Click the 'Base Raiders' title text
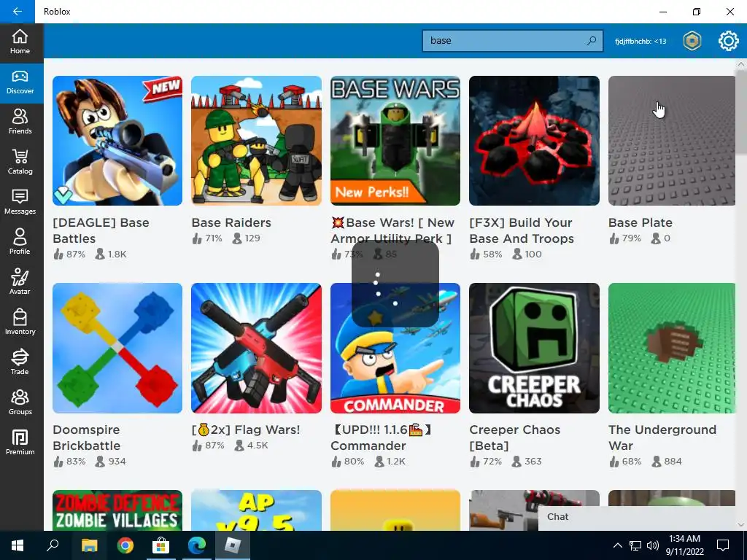 [x=231, y=222]
